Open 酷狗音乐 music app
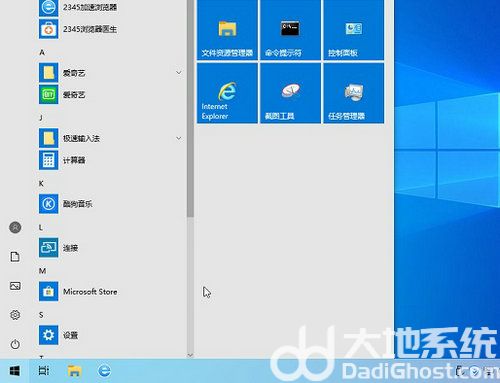The width and height of the screenshot is (500, 383). (110, 204)
